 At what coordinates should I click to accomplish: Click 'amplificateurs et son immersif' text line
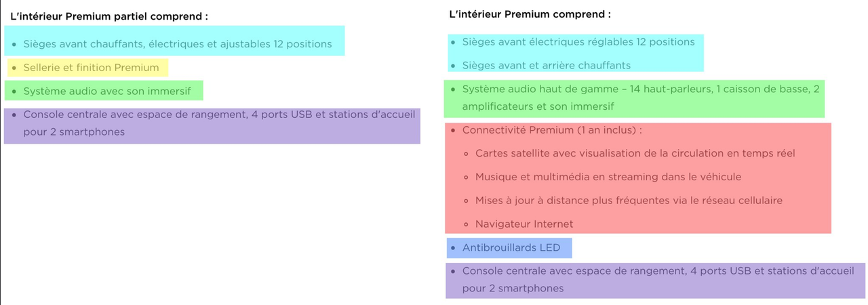click(x=538, y=106)
